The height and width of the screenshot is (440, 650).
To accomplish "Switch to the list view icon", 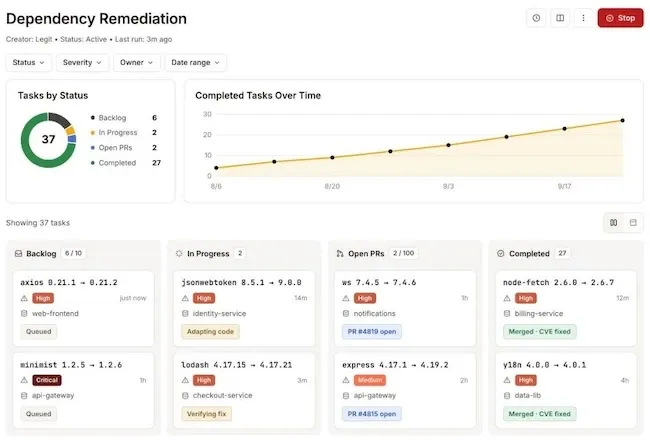I will tap(633, 223).
